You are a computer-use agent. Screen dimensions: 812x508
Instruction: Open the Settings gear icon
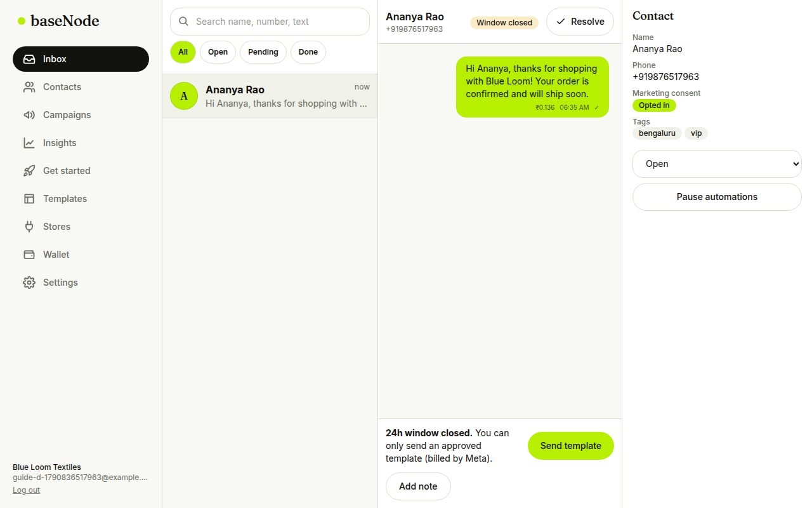click(29, 283)
